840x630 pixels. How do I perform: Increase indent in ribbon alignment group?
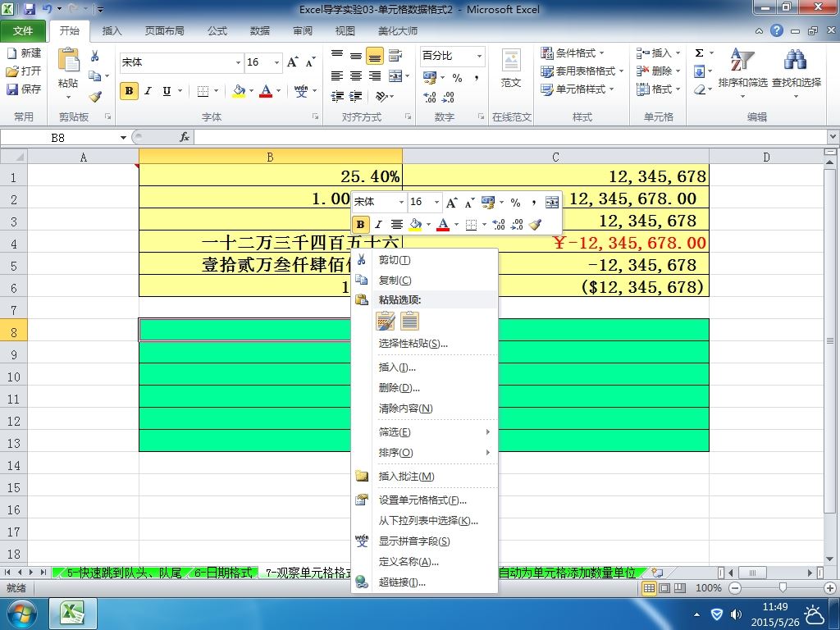(x=356, y=97)
